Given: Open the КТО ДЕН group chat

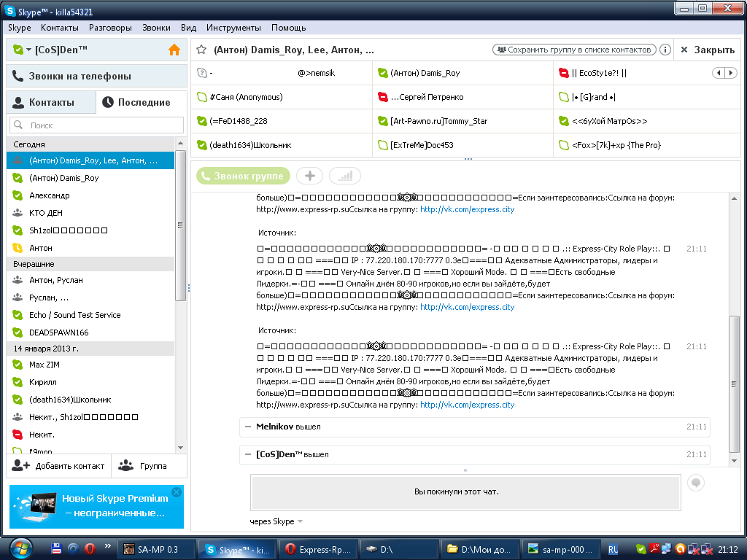Looking at the screenshot, I should click(90, 213).
